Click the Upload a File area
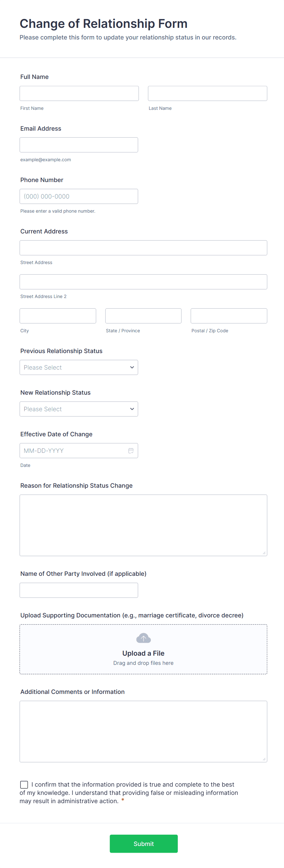Viewport: 284px width, 868px height. click(143, 653)
